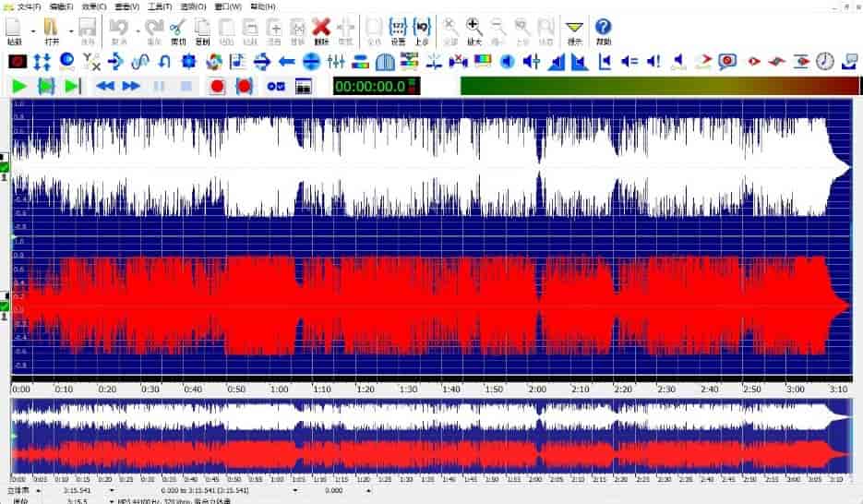The width and height of the screenshot is (863, 504).
Task: Click the Set selection (设置) braces button
Action: pyautogui.click(x=398, y=31)
